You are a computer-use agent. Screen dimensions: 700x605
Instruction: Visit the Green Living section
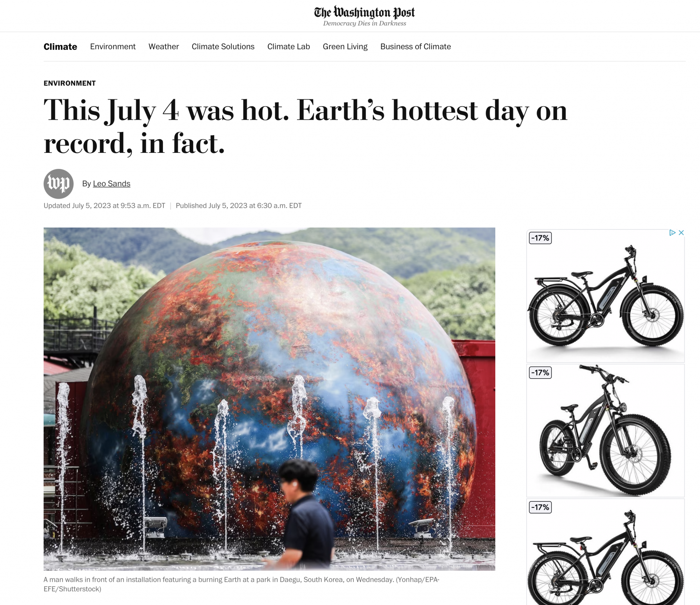(x=345, y=47)
